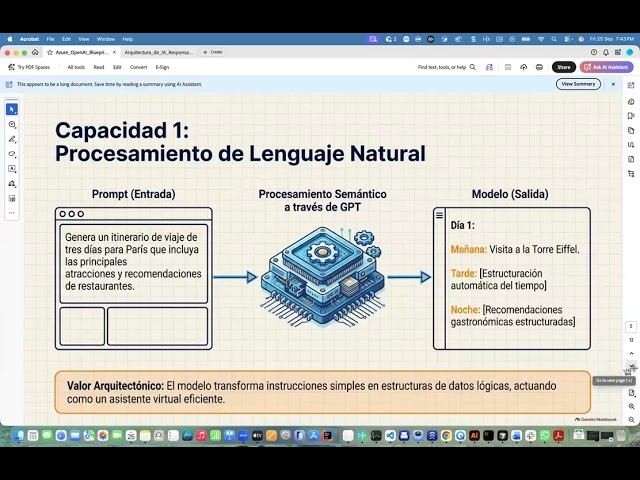Open Visual Studio Code from the Dock

390,436
